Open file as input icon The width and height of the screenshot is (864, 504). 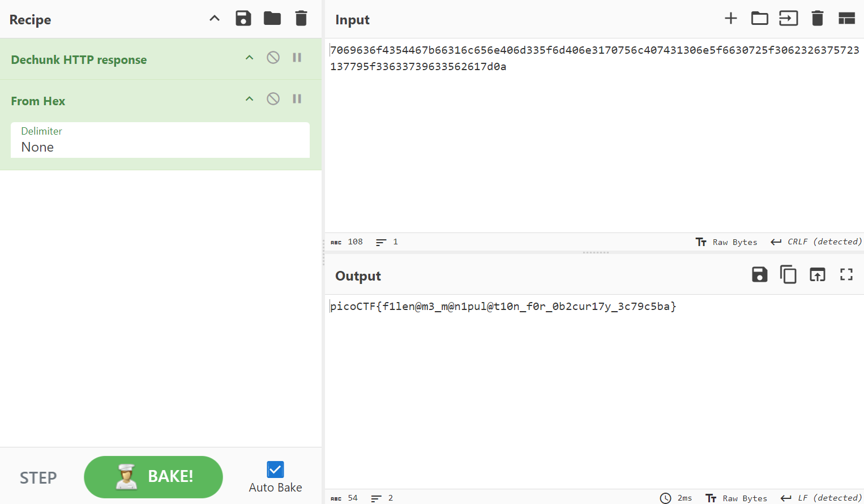[759, 19]
